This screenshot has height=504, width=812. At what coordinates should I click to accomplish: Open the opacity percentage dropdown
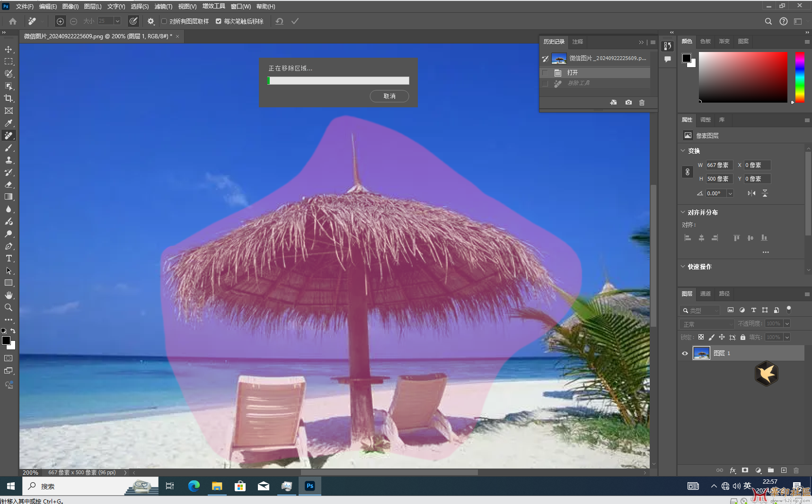point(787,324)
